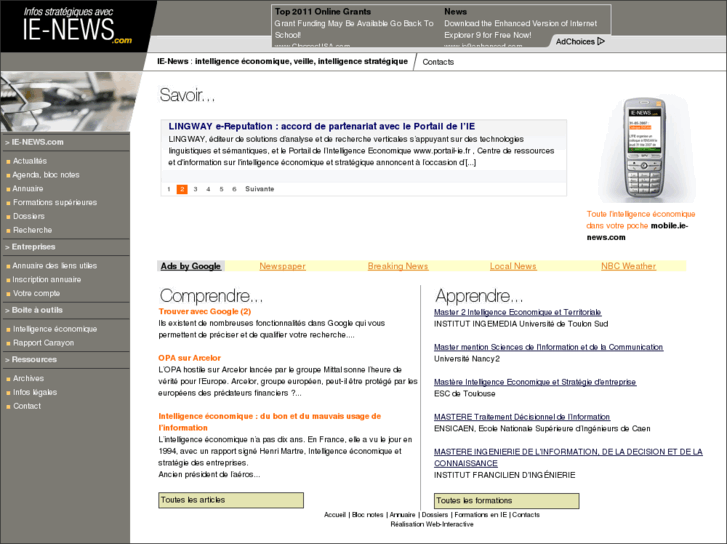Open Master 2 Intelligence Economique et Territoriale
The width and height of the screenshot is (727, 545).
pyautogui.click(x=517, y=312)
